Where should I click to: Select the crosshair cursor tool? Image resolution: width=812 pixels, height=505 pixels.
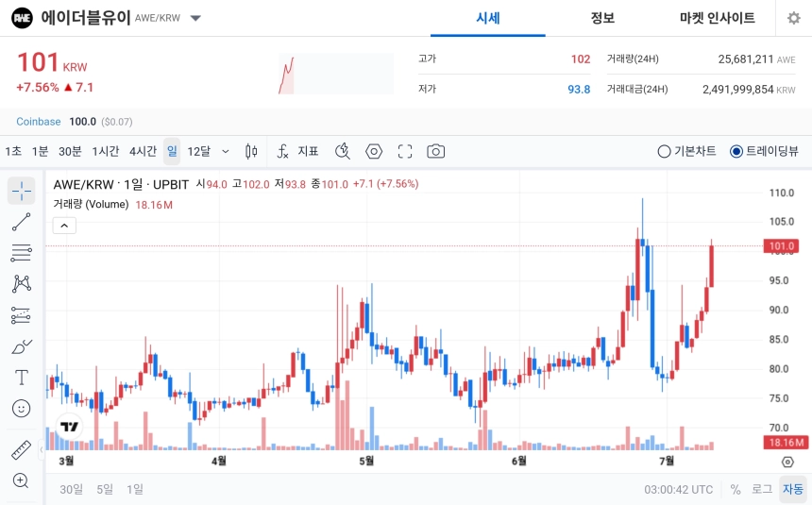click(x=21, y=191)
